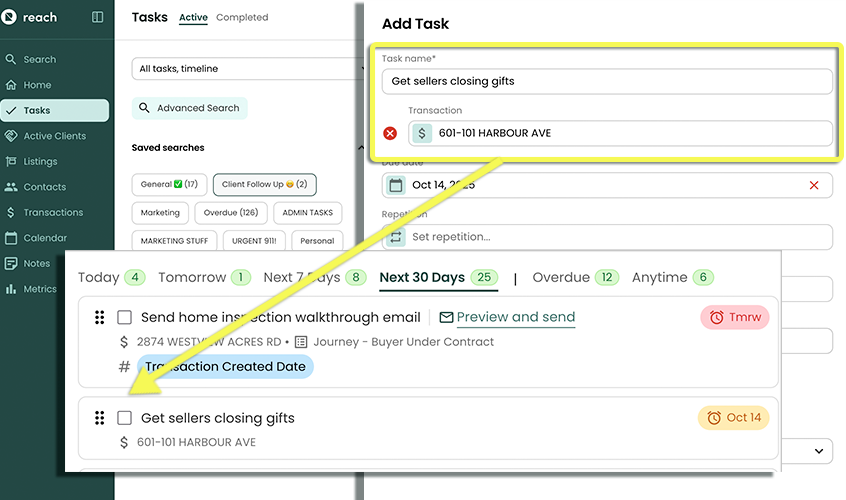
Task: Click the Oct 14 alarm due badge
Action: pyautogui.click(x=733, y=417)
